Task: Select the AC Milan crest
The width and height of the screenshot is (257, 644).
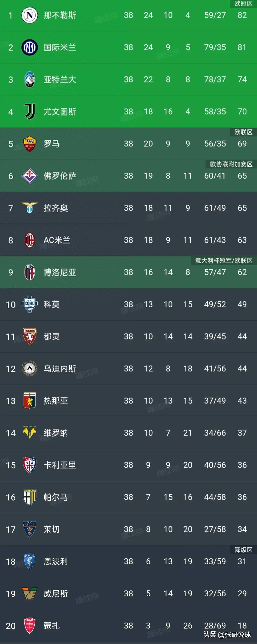Action: click(30, 240)
